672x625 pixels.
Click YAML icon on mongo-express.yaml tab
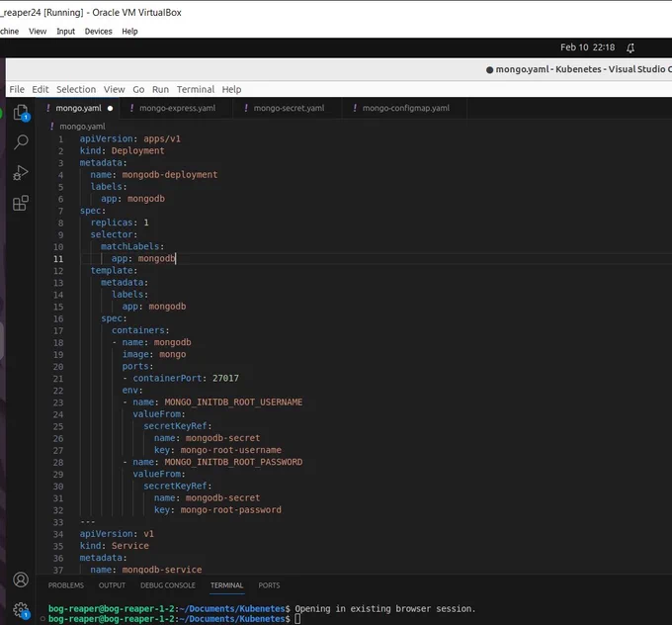click(x=131, y=108)
